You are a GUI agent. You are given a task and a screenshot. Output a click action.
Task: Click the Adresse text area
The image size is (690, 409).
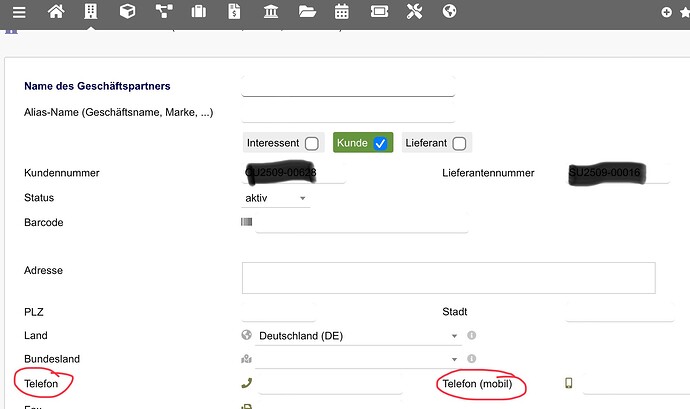448,278
